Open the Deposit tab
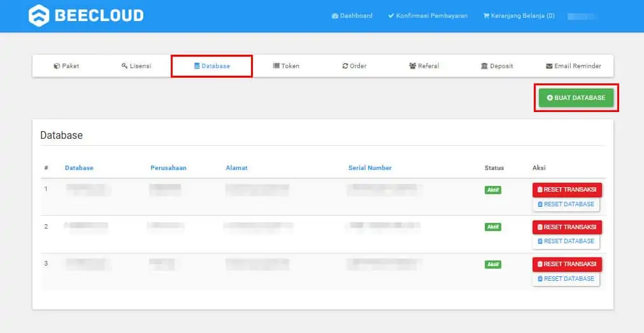 (x=497, y=66)
